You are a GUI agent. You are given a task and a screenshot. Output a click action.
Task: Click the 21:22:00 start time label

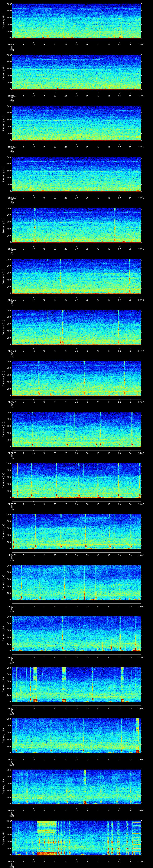12,453
